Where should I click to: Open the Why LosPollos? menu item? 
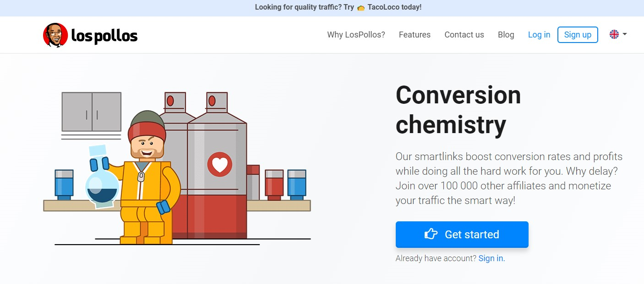356,35
